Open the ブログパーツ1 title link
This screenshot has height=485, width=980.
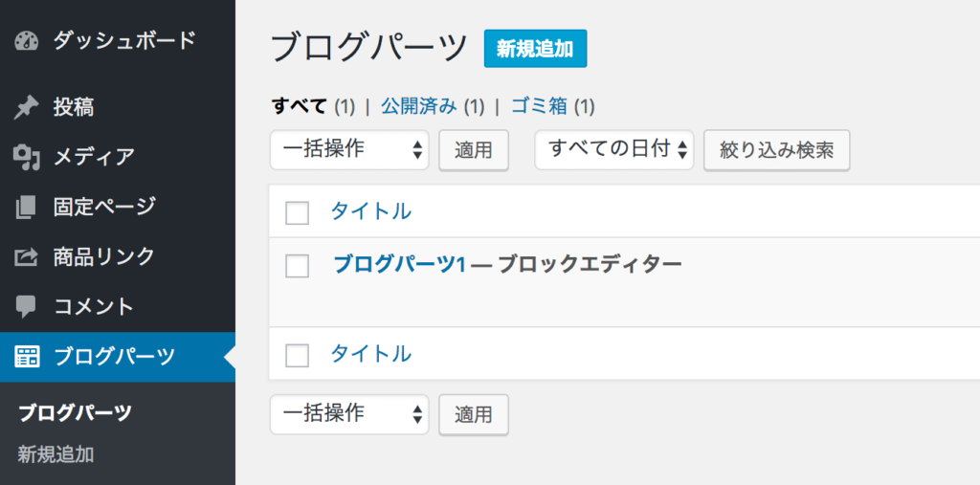pyautogui.click(x=400, y=265)
